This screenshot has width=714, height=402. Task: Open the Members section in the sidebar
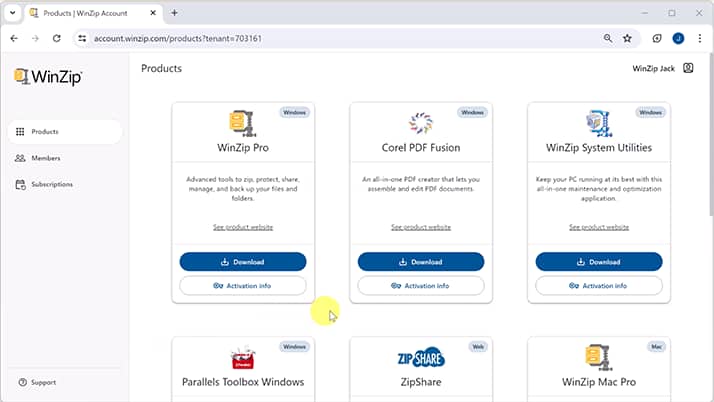click(45, 158)
